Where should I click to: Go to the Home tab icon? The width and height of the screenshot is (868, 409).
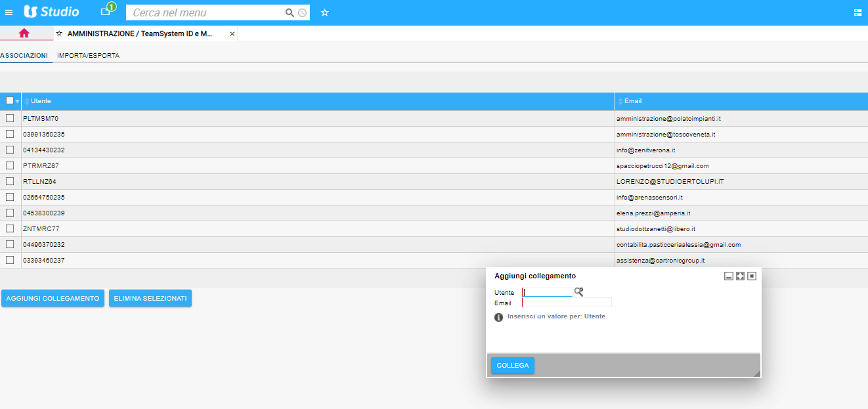point(24,33)
